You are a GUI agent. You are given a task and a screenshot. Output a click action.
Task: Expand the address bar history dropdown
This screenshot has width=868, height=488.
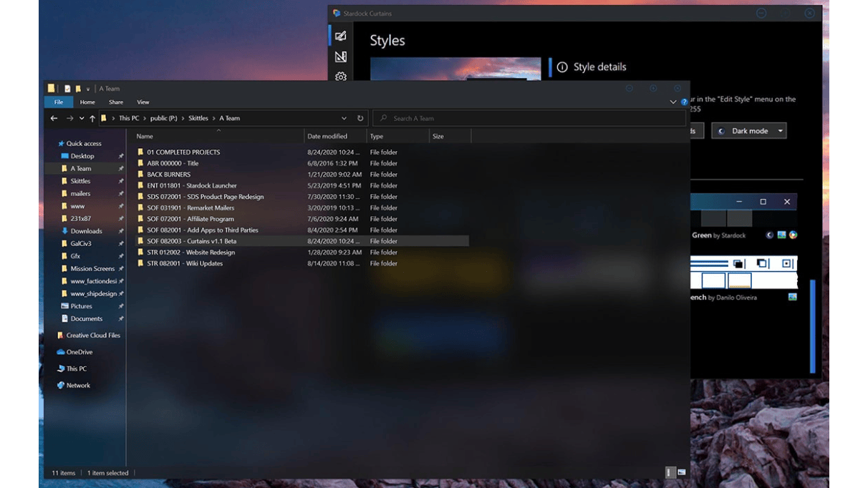coord(344,118)
